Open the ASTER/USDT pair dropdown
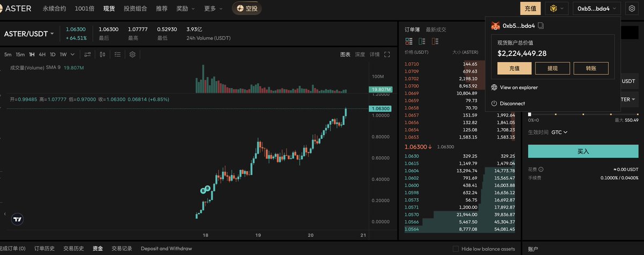This screenshot has height=255, width=644. pyautogui.click(x=29, y=34)
